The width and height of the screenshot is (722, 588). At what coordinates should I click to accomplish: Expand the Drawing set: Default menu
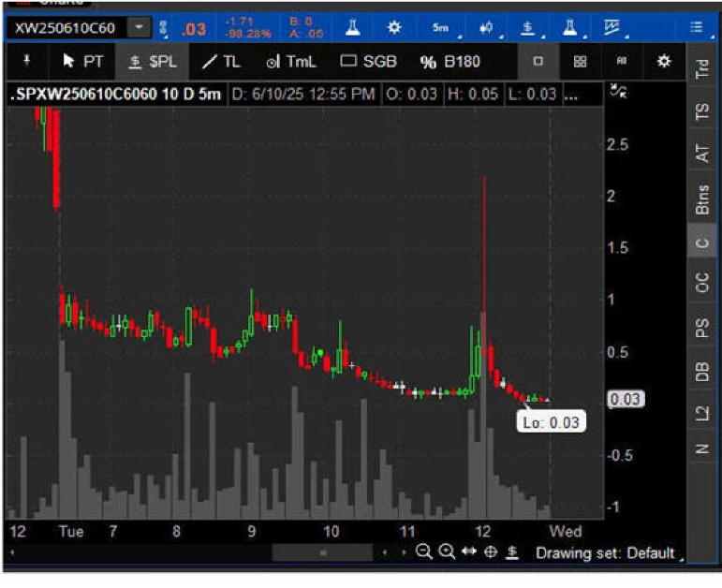click(606, 553)
